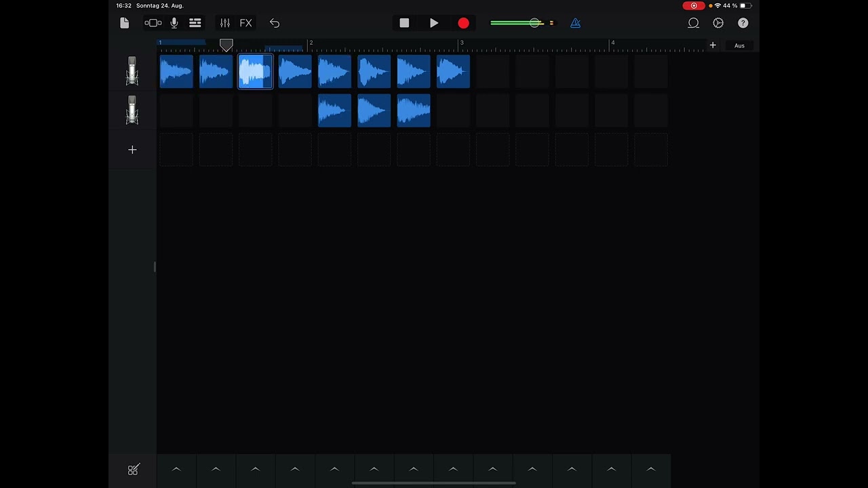This screenshot has height=488, width=868.
Task: Trigger column one with its chevron
Action: (x=176, y=469)
